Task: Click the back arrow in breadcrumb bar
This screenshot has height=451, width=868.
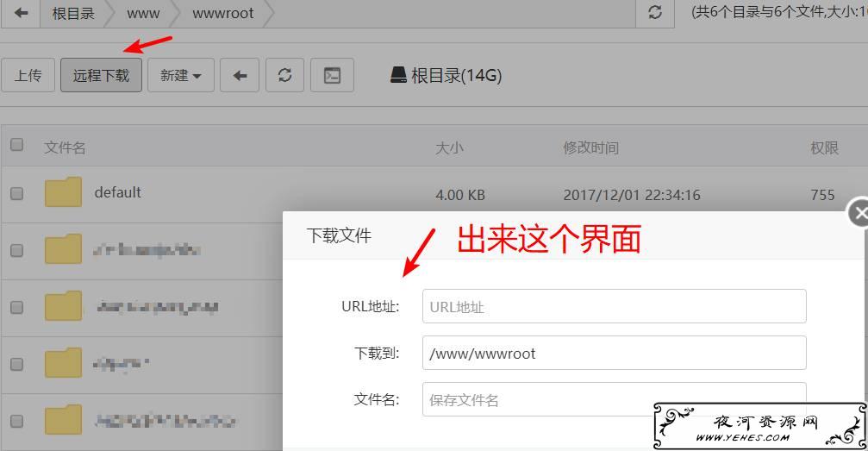Action: (21, 13)
